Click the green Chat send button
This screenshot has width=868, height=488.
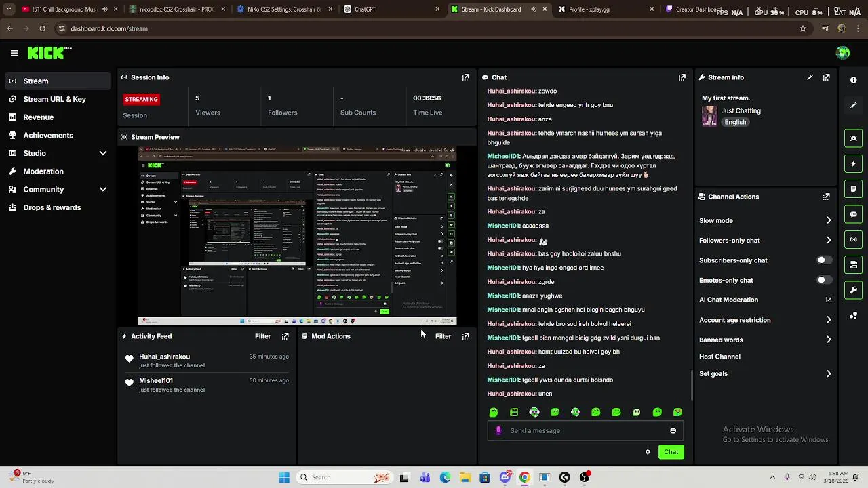pos(671,452)
